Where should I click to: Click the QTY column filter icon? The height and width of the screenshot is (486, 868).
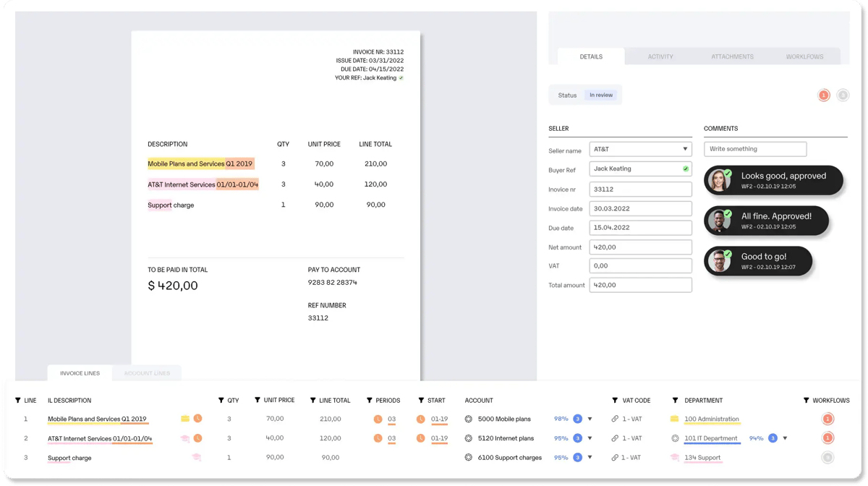coord(221,400)
